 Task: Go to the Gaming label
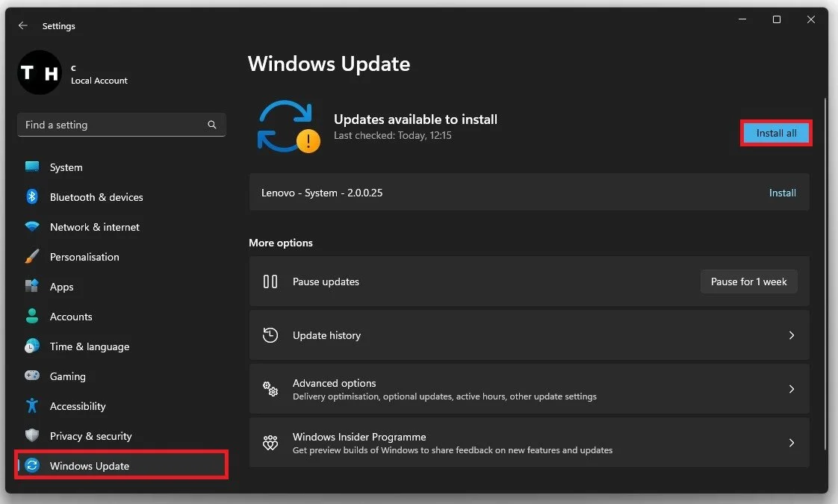click(68, 377)
